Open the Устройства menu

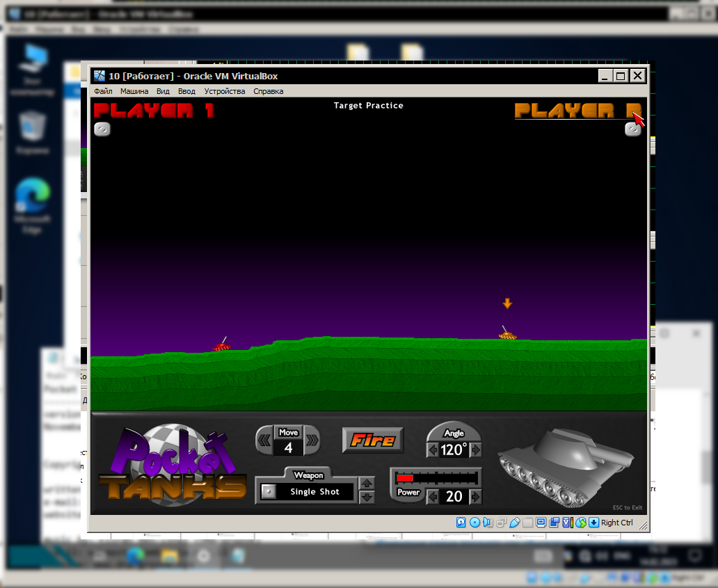(224, 91)
